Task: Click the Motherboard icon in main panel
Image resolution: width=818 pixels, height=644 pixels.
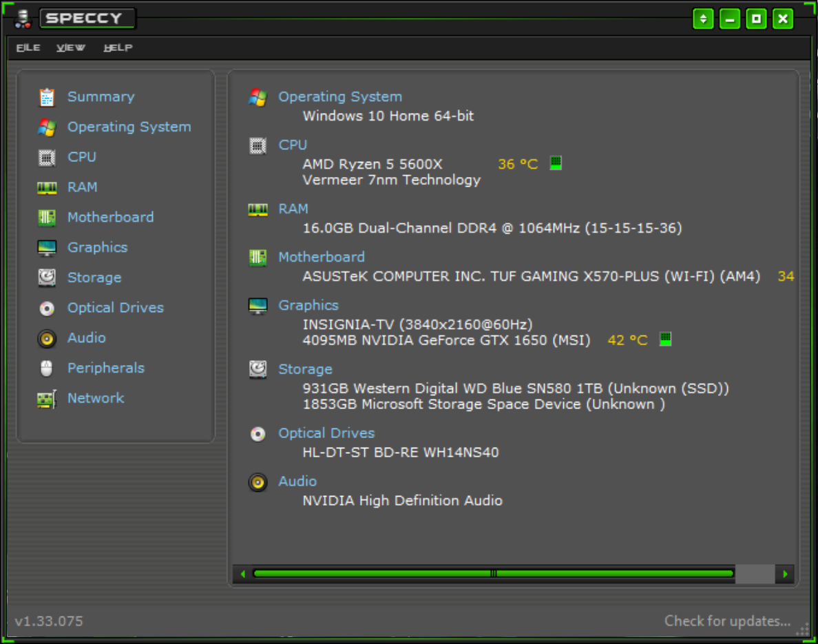Action: pos(258,258)
